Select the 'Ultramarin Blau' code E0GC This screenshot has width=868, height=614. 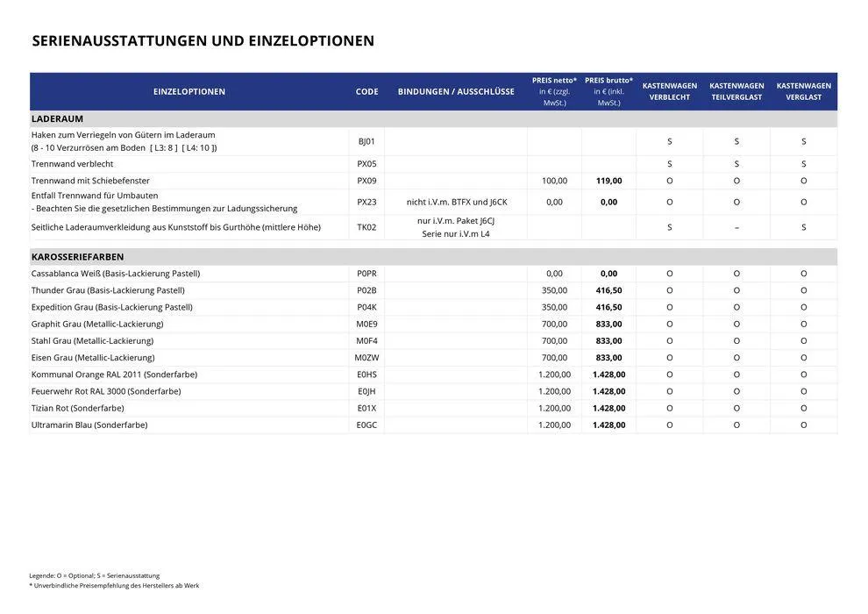tap(366, 425)
